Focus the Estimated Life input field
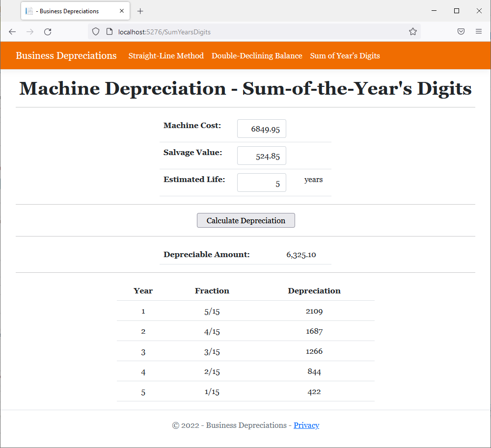491x448 pixels. point(262,183)
